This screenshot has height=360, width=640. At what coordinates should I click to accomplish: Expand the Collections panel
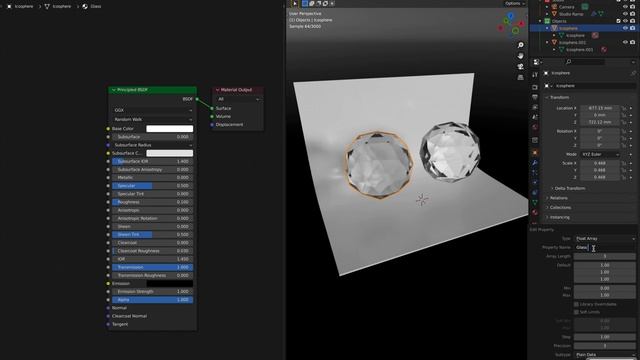coord(560,208)
